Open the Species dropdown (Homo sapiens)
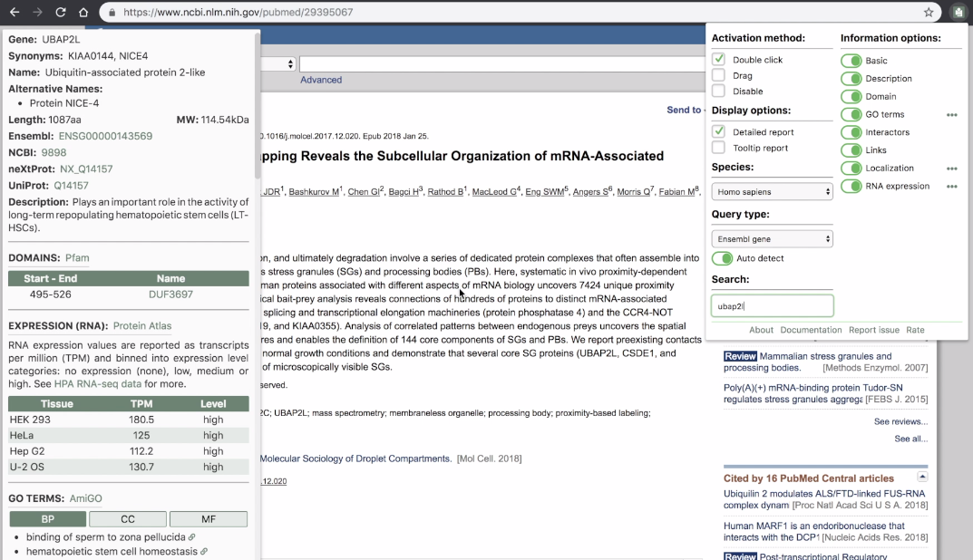 pos(772,191)
